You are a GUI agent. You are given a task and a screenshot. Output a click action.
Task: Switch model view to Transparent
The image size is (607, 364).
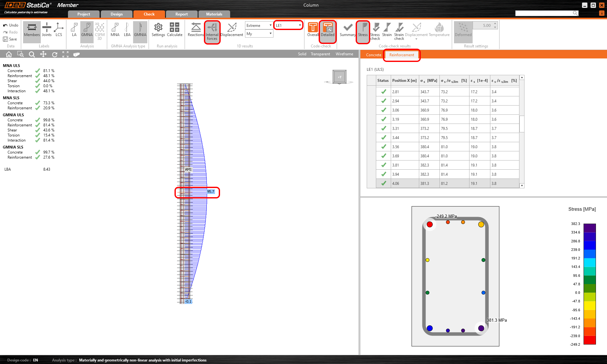(x=320, y=54)
